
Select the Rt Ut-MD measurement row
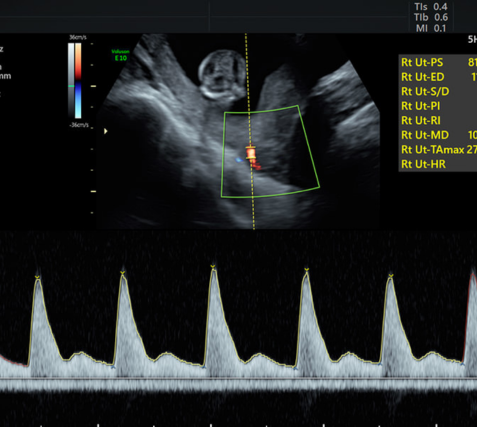(438, 135)
